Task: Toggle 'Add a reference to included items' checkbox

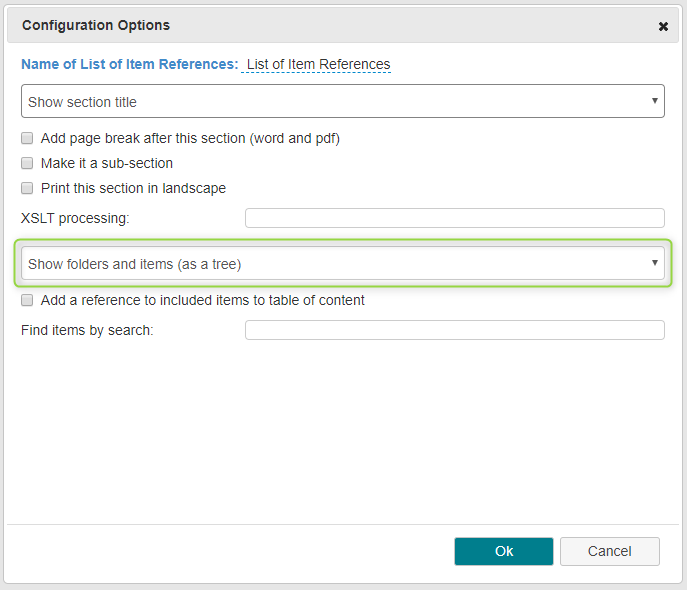Action: 27,300
